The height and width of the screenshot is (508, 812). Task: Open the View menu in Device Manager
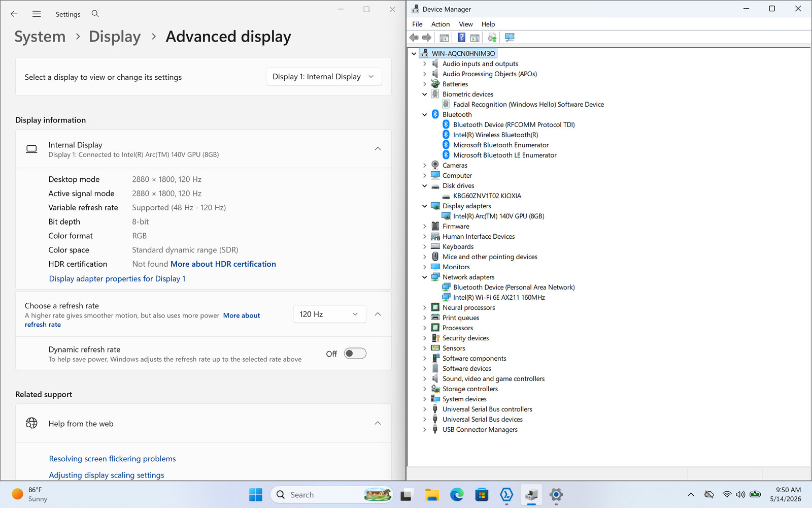click(466, 24)
